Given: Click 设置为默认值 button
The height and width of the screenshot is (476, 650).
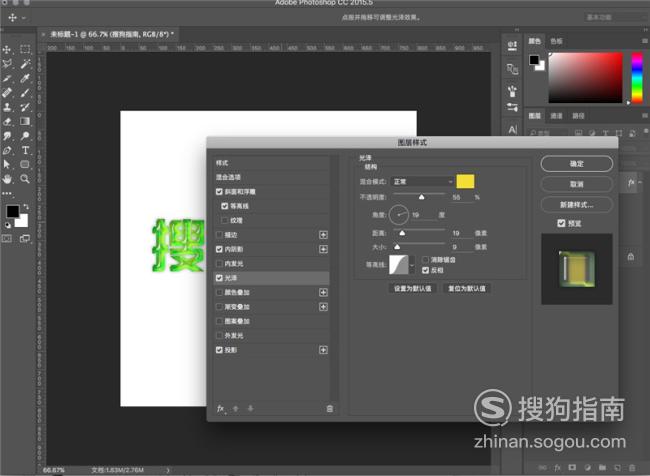Looking at the screenshot, I should tap(412, 288).
